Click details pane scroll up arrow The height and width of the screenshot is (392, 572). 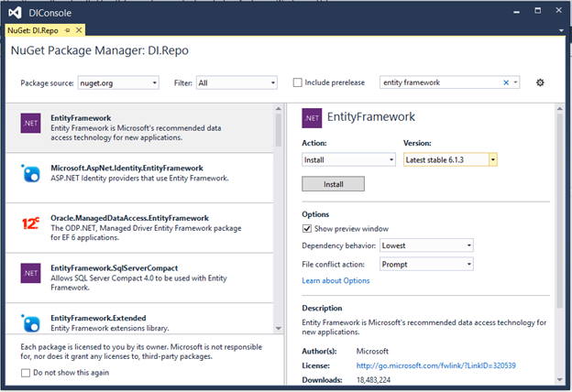559,109
